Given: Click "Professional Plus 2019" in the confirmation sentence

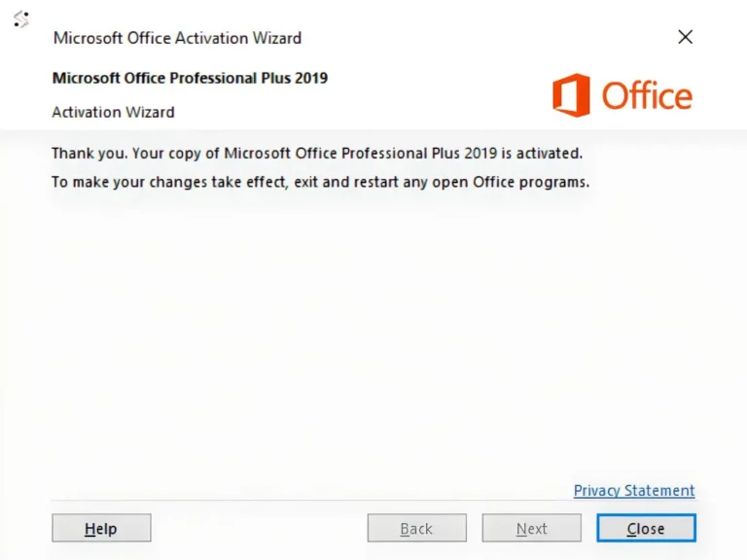Looking at the screenshot, I should click(426, 154).
